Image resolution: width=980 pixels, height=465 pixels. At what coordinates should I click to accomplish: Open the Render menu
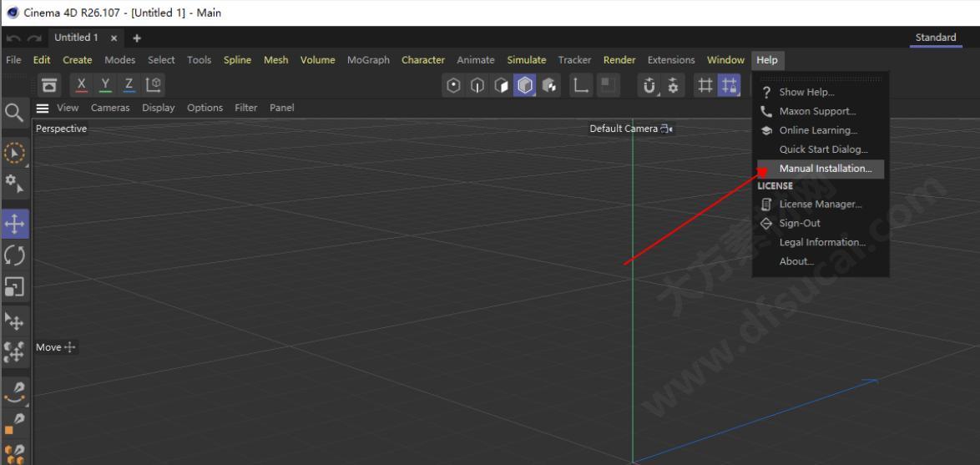(619, 60)
